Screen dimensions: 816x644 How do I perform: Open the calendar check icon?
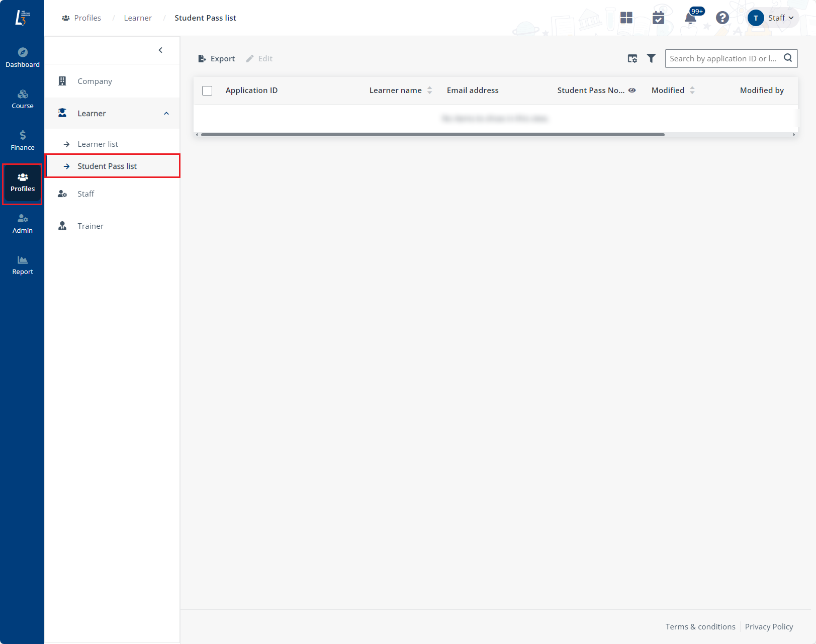click(x=658, y=18)
